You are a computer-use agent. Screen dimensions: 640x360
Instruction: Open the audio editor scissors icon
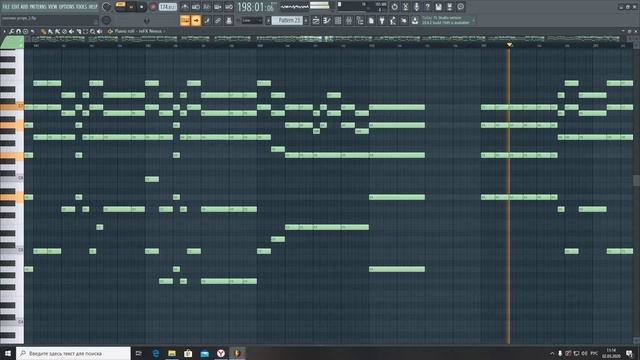[405, 7]
